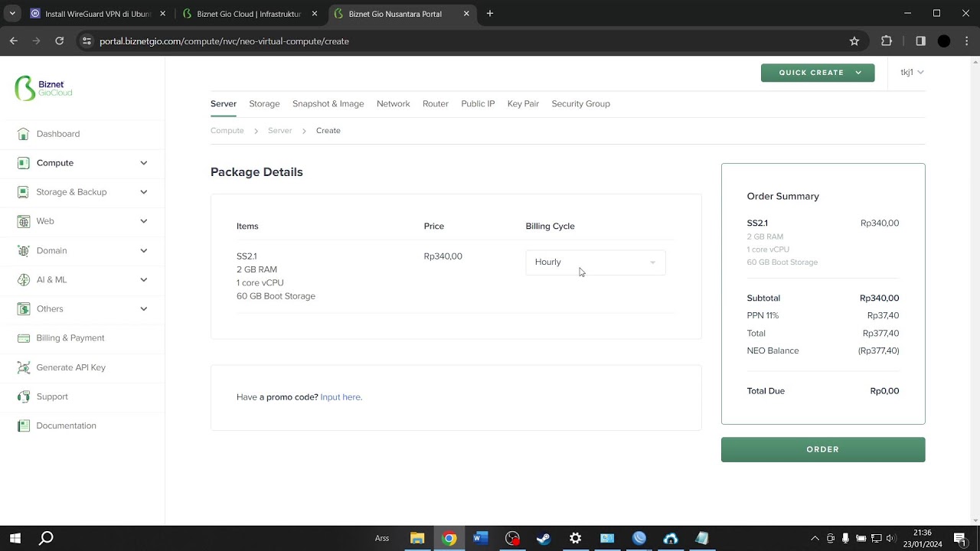Image resolution: width=980 pixels, height=551 pixels.
Task: Select the Server tab
Action: point(224,104)
